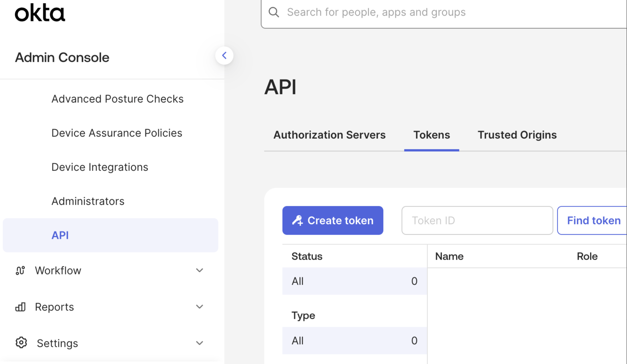Expand the Workflow section chevron
Screen dimensions: 627x364
tap(199, 270)
